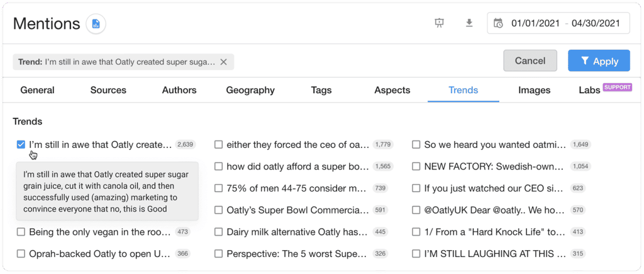
Task: Click the start date 01/01/2021
Action: (535, 23)
